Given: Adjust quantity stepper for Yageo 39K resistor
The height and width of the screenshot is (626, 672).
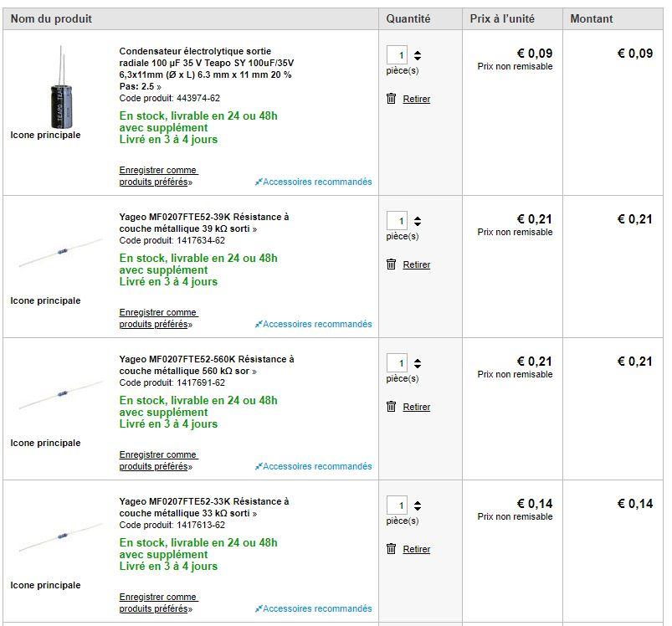Looking at the screenshot, I should 418,221.
